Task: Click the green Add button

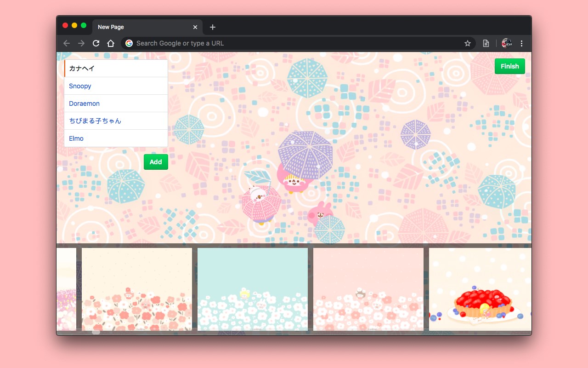Action: (x=156, y=162)
